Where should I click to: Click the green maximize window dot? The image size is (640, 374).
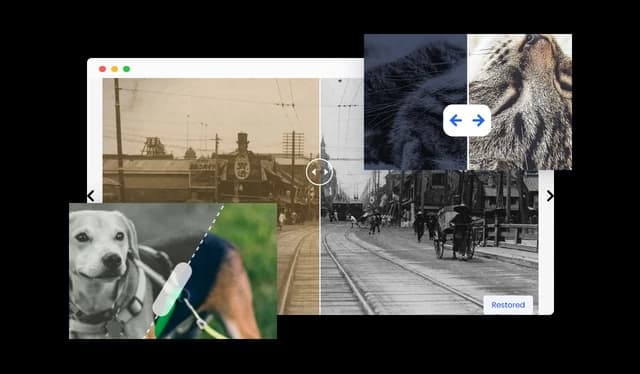coord(127,69)
